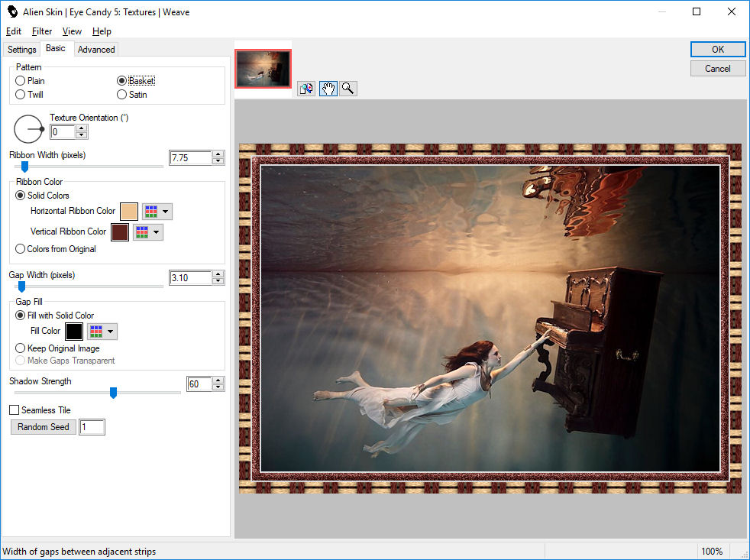
Task: Open the View menu
Action: (72, 31)
